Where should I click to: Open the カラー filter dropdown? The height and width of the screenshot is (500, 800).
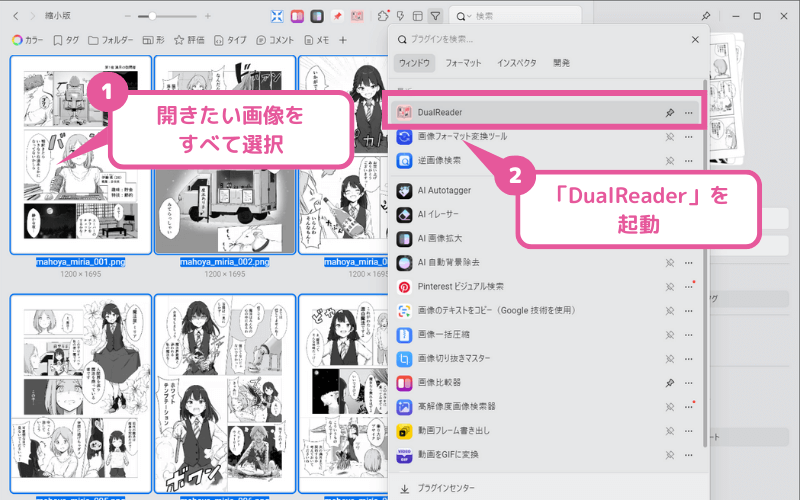click(x=28, y=40)
